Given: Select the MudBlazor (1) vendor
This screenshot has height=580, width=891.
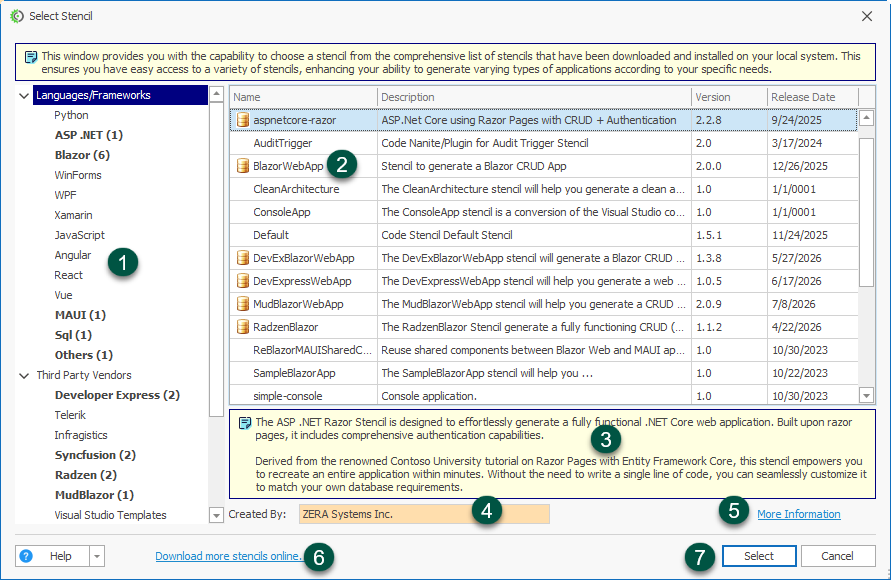Looking at the screenshot, I should pyautogui.click(x=94, y=495).
